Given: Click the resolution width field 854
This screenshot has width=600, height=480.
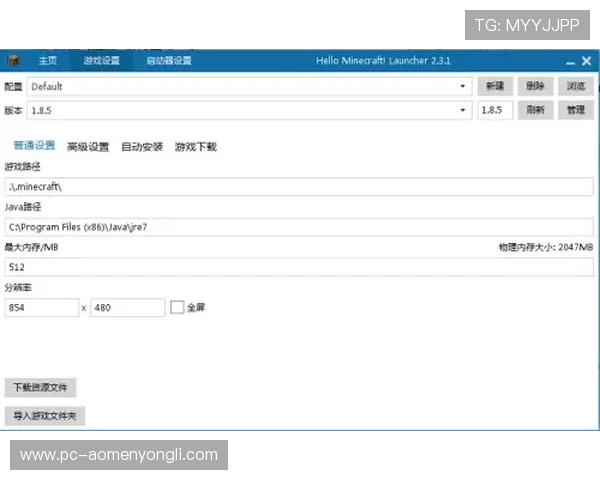Looking at the screenshot, I should [42, 308].
